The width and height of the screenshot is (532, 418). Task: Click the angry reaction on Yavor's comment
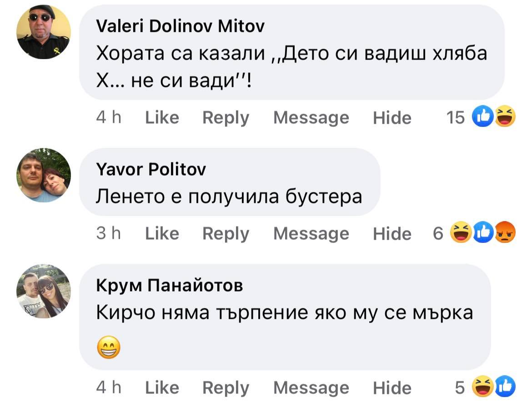pos(505,233)
